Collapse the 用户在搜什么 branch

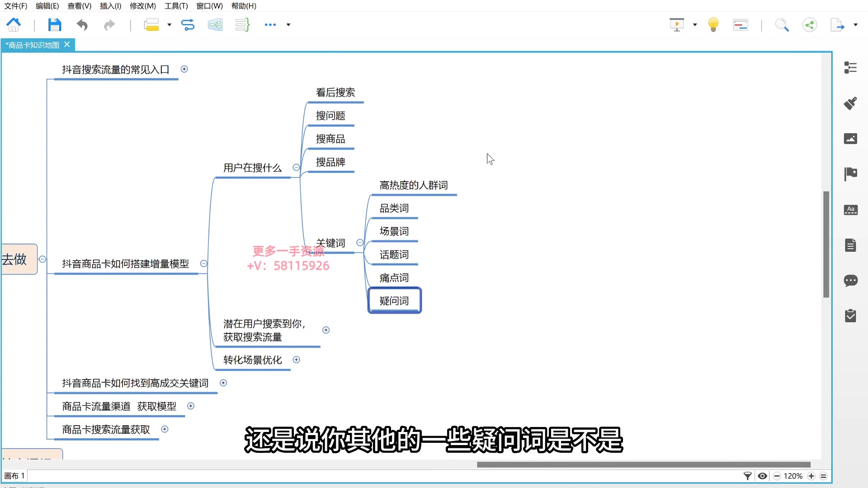point(296,167)
